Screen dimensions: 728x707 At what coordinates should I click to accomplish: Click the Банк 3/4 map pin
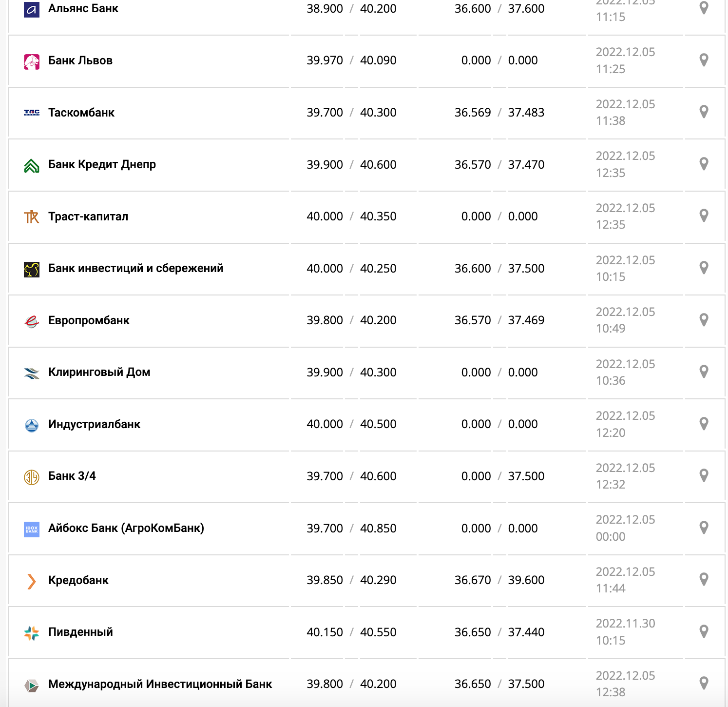pos(704,475)
